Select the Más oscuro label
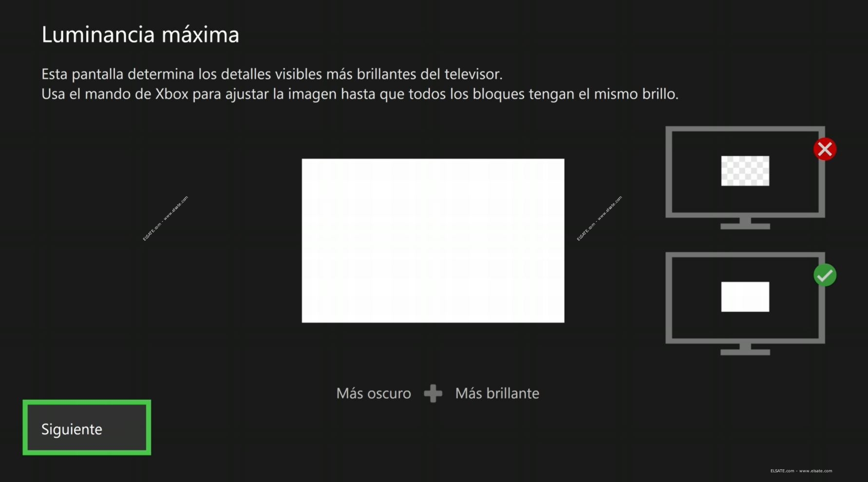This screenshot has width=868, height=482. 374,393
